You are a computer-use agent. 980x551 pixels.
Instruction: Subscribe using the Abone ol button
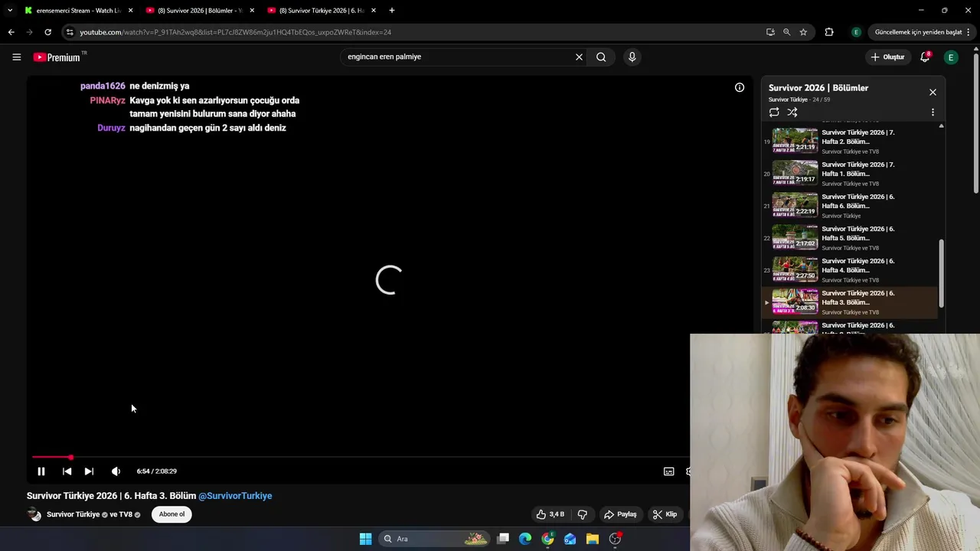click(171, 514)
